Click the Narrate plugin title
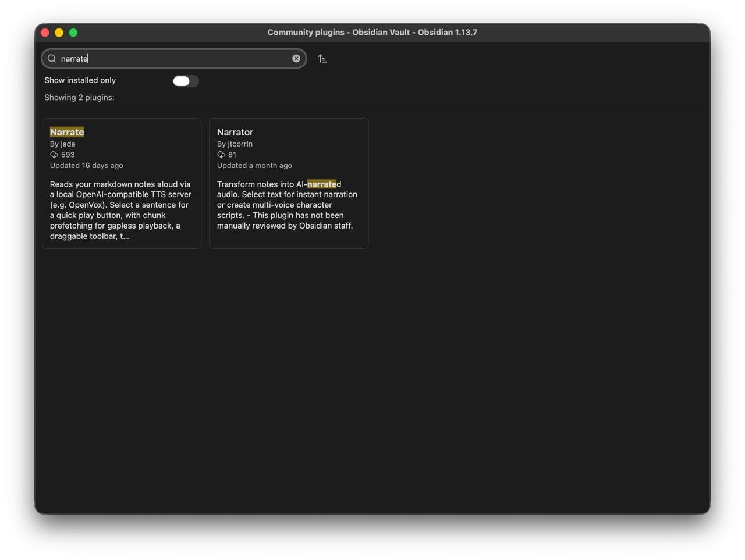 click(67, 132)
